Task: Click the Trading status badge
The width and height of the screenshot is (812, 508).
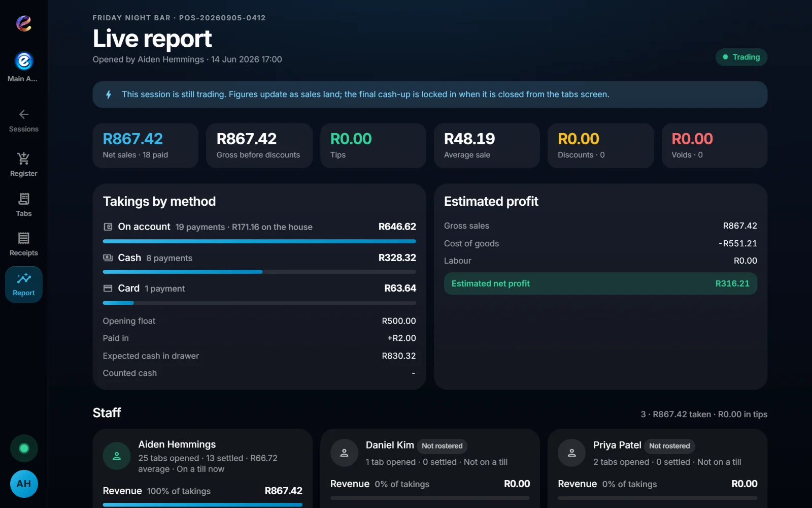Action: coord(741,57)
